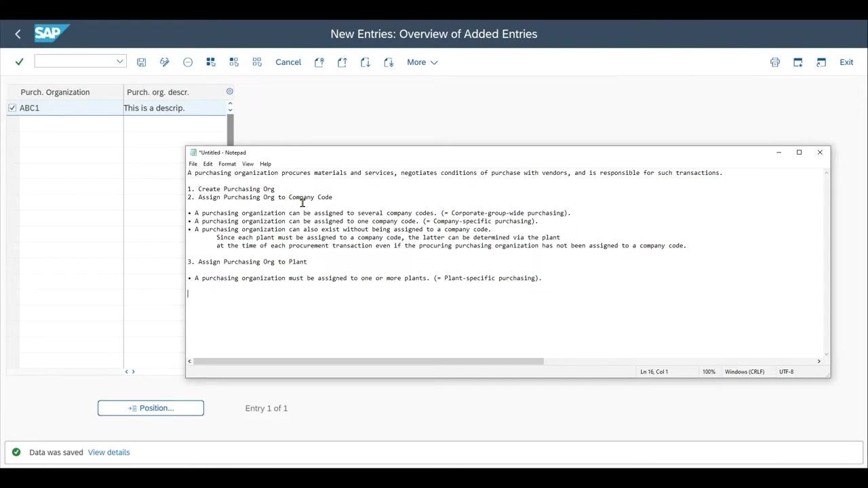Open Notepad Edit menu

pyautogui.click(x=208, y=163)
